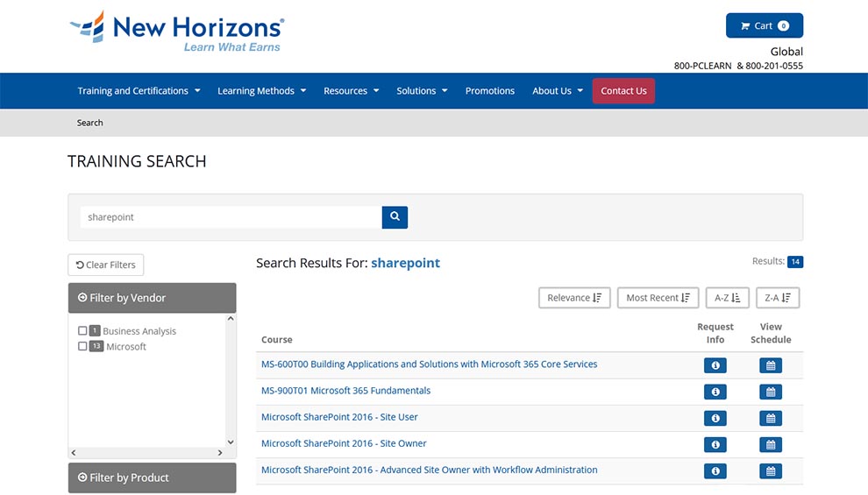Open About Us dropdown menu
868x495 pixels.
click(558, 91)
